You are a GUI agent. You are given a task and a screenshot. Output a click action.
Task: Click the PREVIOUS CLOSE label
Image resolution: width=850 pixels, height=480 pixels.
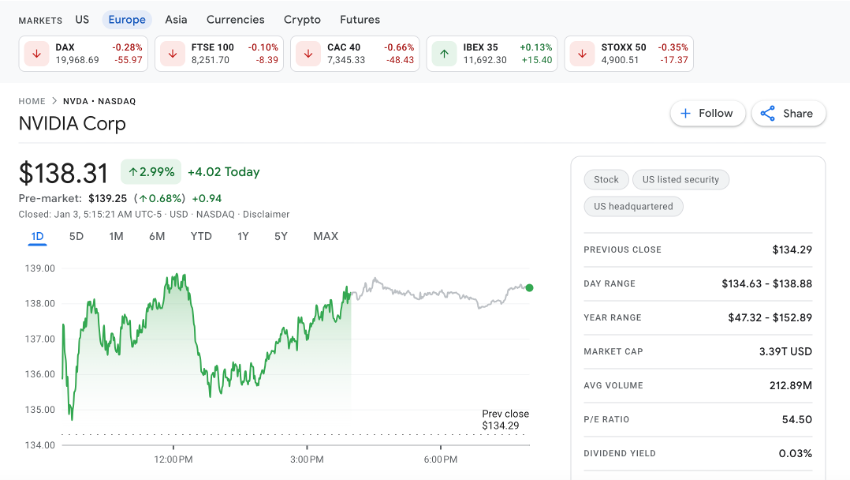(x=622, y=250)
